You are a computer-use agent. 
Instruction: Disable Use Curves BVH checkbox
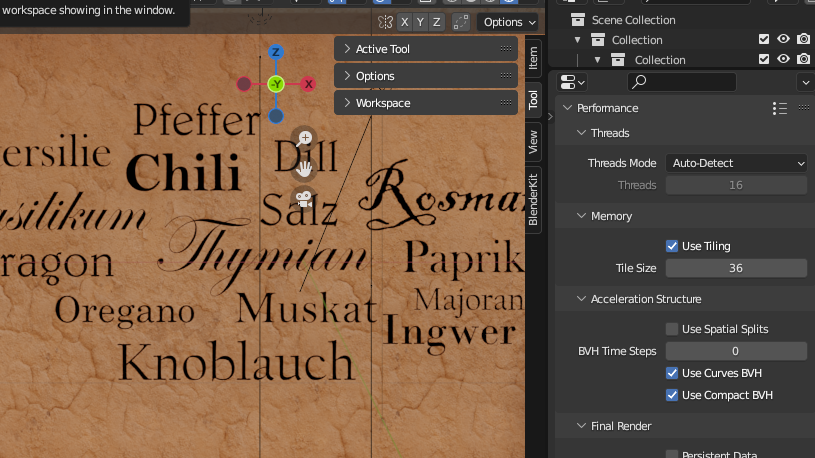(672, 373)
